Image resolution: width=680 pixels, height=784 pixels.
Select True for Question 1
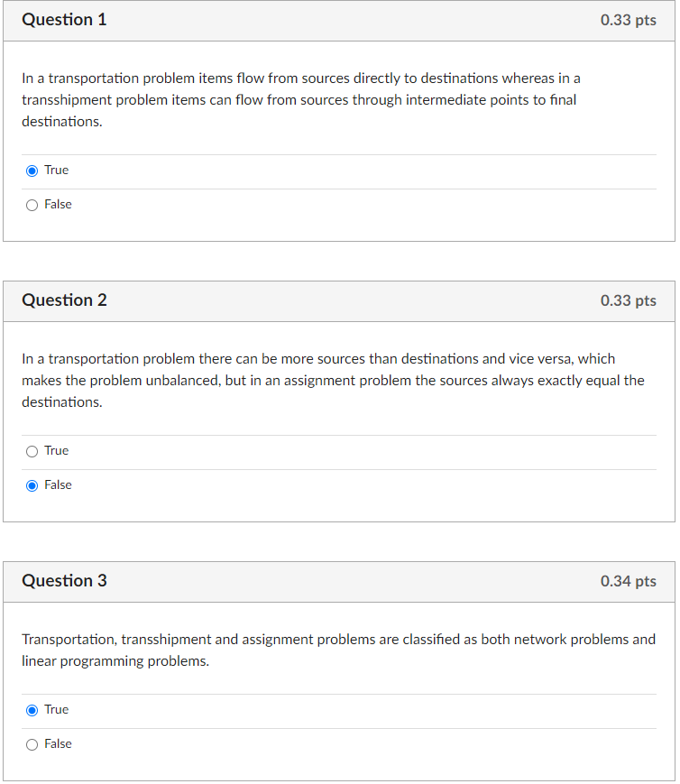tap(32, 170)
